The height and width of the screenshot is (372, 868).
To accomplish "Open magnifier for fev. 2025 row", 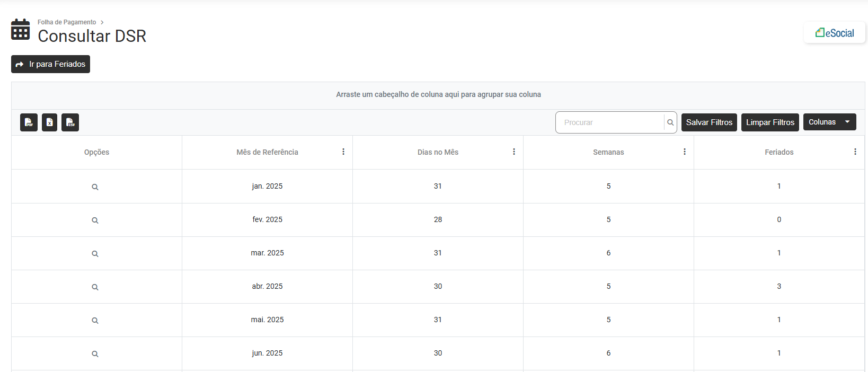I will (x=95, y=220).
